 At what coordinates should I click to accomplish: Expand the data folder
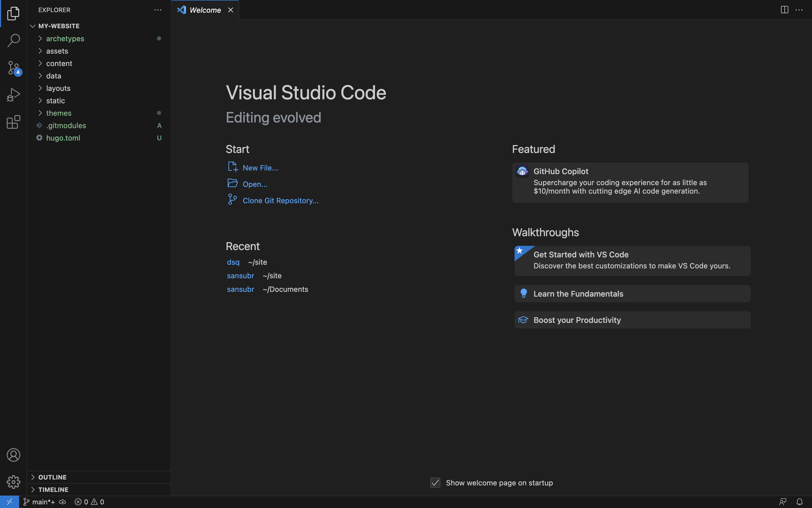click(x=40, y=76)
